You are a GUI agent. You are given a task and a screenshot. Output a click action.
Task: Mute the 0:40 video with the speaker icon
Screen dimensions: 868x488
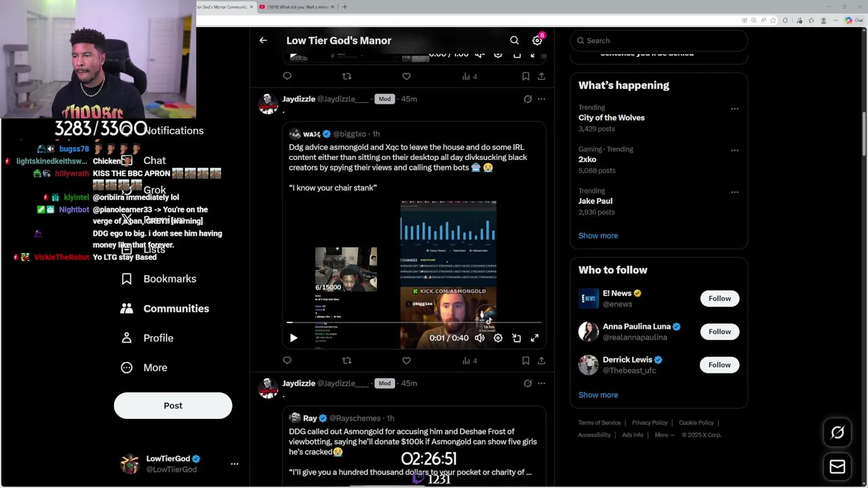[479, 338]
